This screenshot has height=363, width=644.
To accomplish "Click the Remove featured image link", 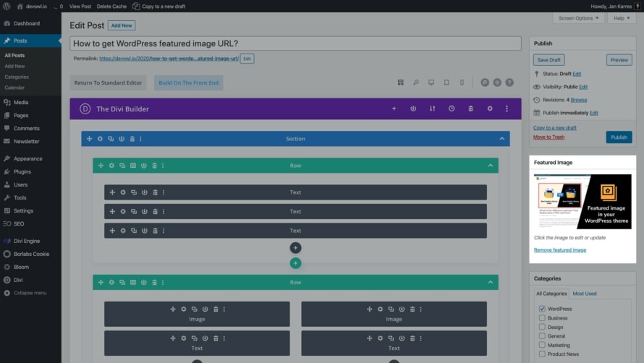I will point(559,250).
